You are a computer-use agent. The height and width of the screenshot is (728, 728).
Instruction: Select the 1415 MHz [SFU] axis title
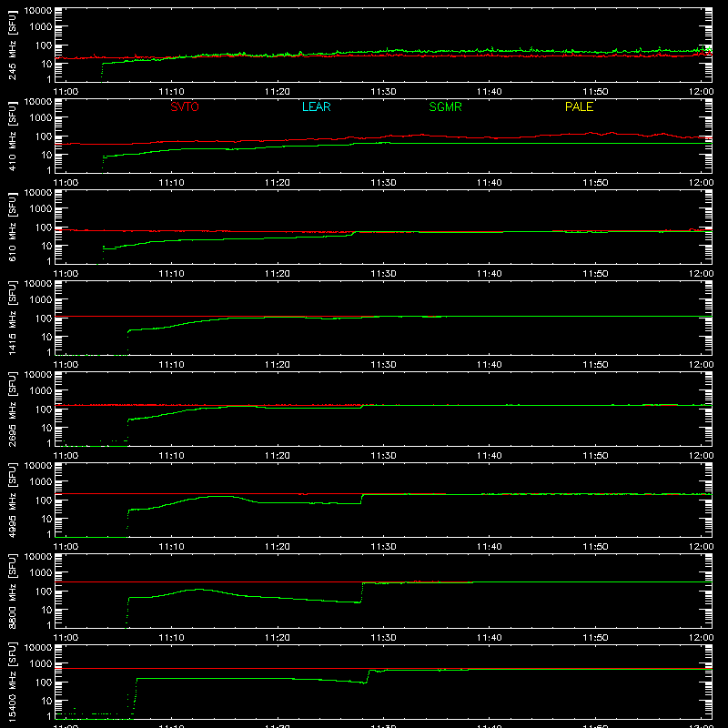pos(12,318)
